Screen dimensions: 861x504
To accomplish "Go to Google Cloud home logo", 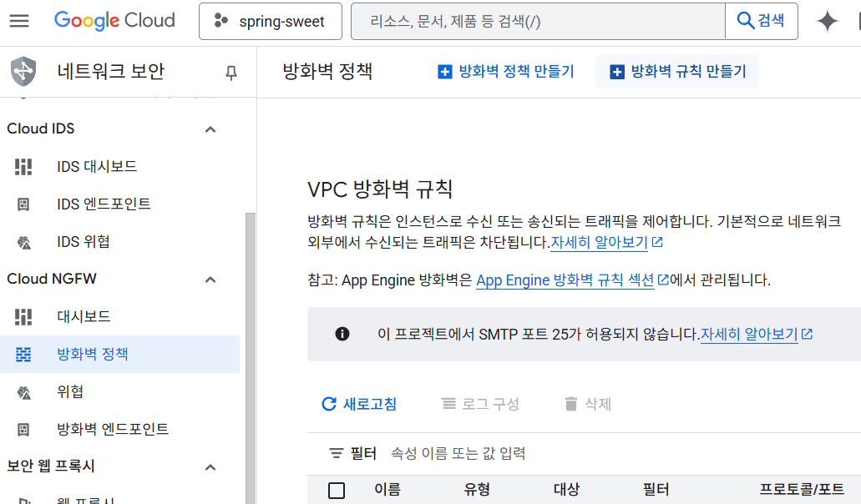I will [x=114, y=21].
